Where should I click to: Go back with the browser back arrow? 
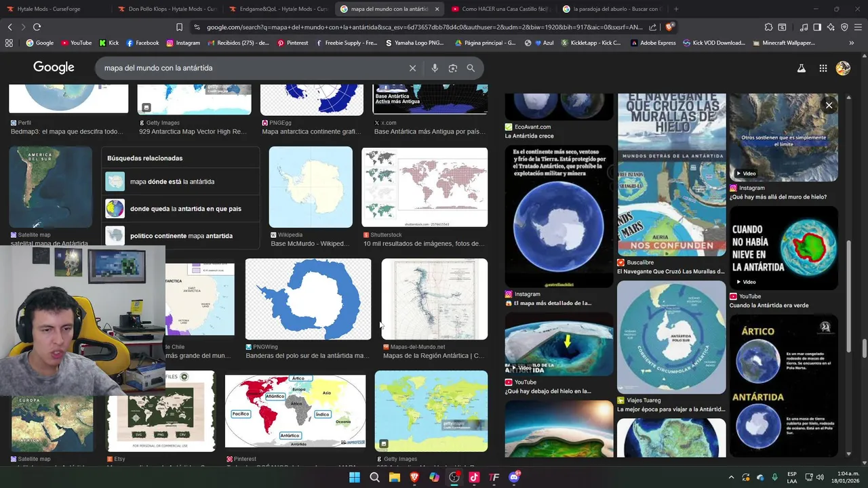pyautogui.click(x=9, y=27)
